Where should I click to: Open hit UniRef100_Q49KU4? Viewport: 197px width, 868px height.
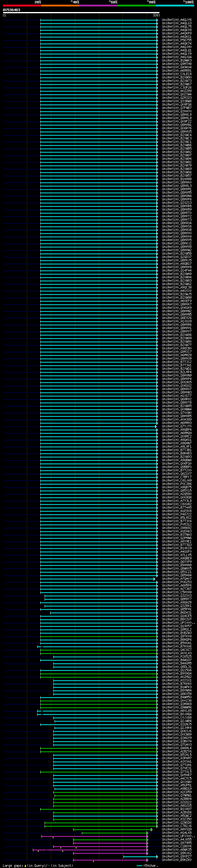[176, 67]
